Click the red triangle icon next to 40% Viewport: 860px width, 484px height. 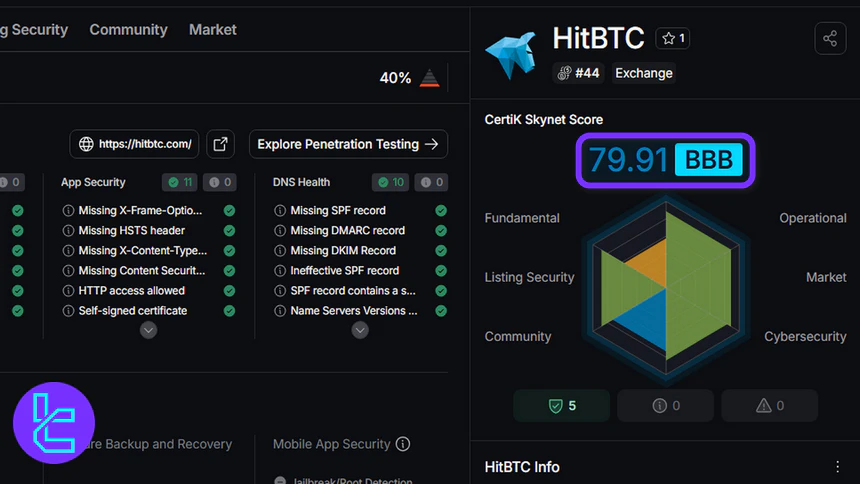(429, 78)
